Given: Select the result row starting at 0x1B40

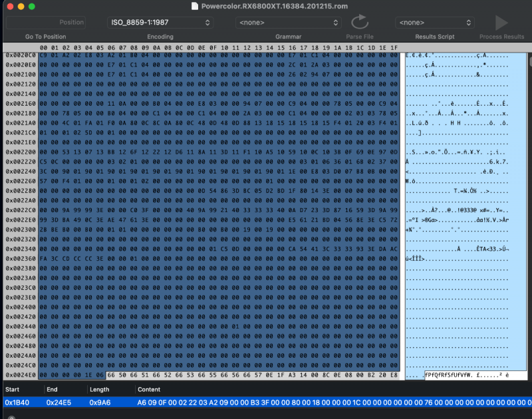Looking at the screenshot, I should click(x=266, y=402).
